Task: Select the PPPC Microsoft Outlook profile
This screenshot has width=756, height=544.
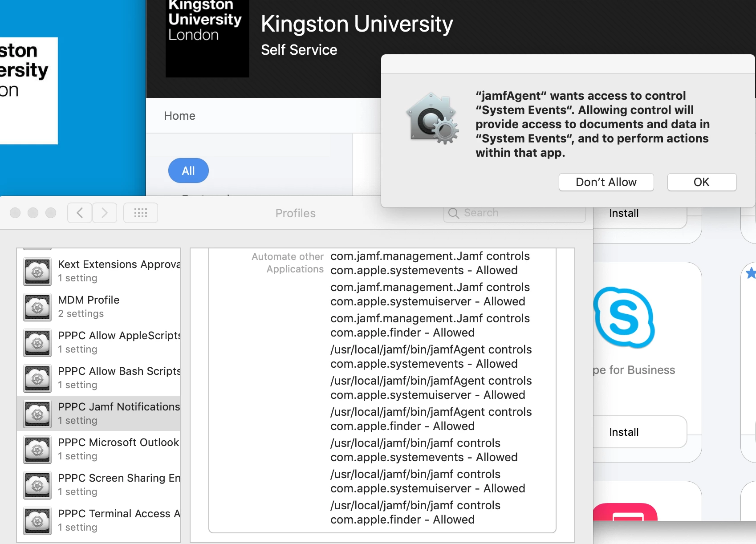Action: [98, 449]
